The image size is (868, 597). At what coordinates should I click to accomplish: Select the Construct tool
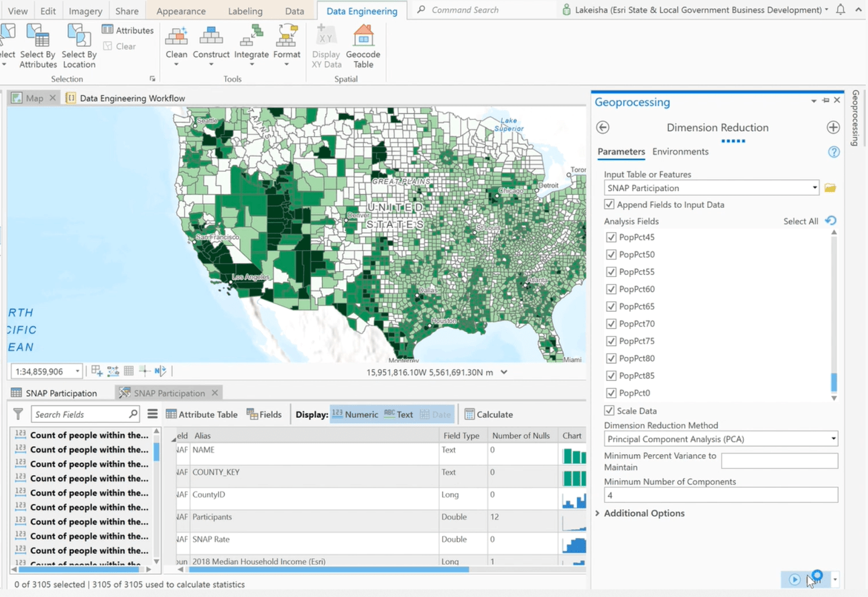click(211, 44)
